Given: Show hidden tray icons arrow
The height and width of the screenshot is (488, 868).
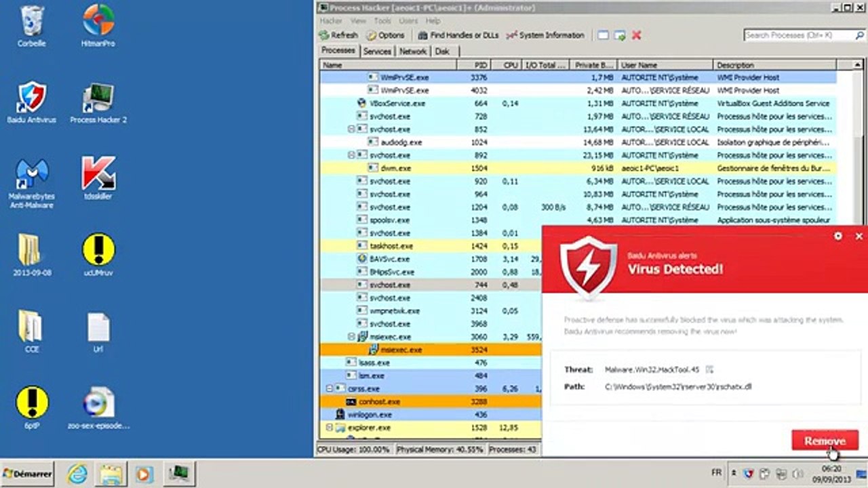Looking at the screenshot, I should pyautogui.click(x=733, y=473).
